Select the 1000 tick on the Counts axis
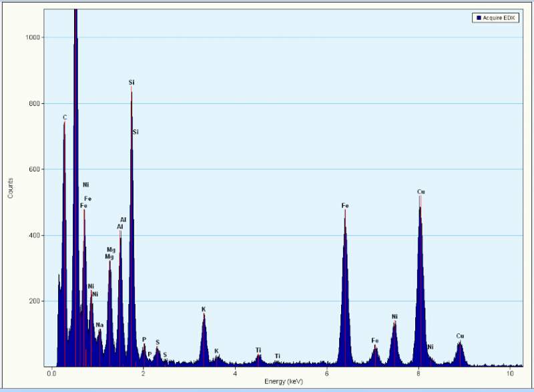This screenshot has width=534, height=392. (32, 37)
